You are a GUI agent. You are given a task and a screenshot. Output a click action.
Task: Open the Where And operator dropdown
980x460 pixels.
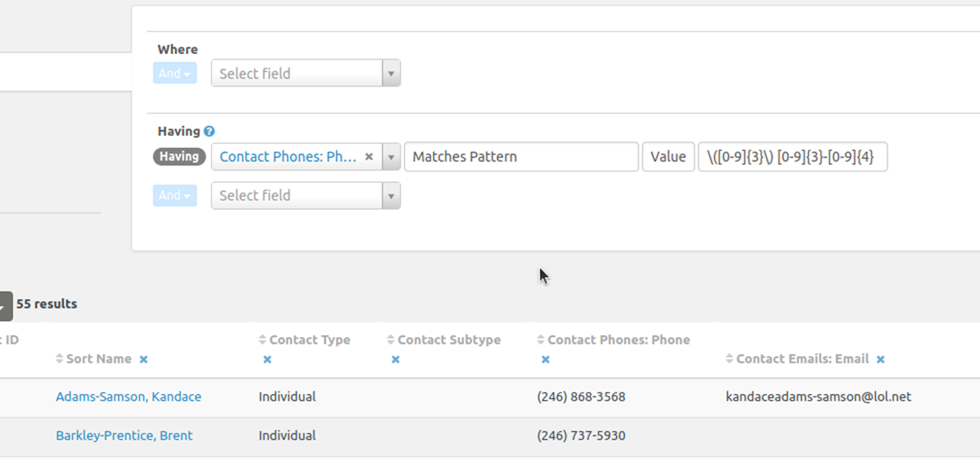click(x=174, y=73)
